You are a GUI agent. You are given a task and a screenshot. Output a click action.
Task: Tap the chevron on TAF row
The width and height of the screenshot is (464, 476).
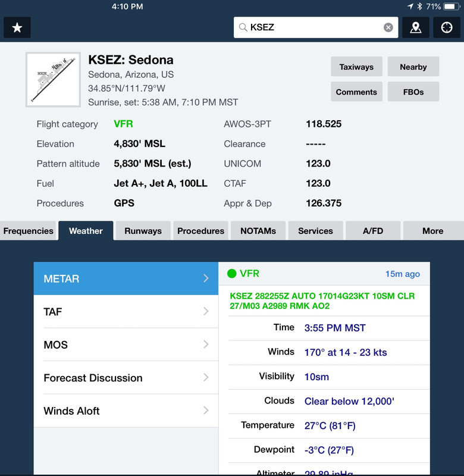click(x=206, y=311)
